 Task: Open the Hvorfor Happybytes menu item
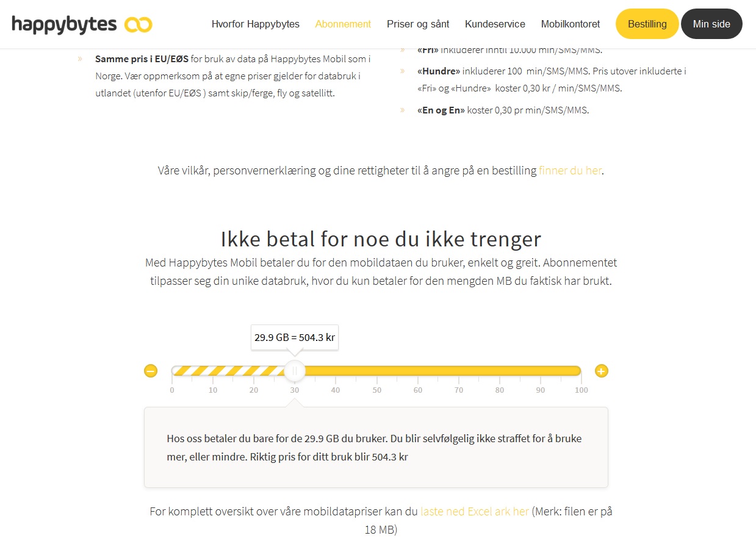point(256,24)
